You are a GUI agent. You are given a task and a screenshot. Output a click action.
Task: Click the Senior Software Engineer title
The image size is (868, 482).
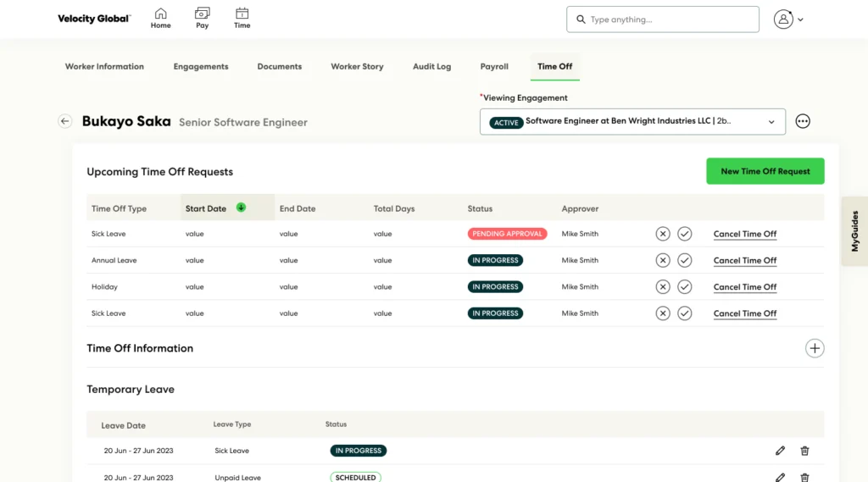[243, 122]
